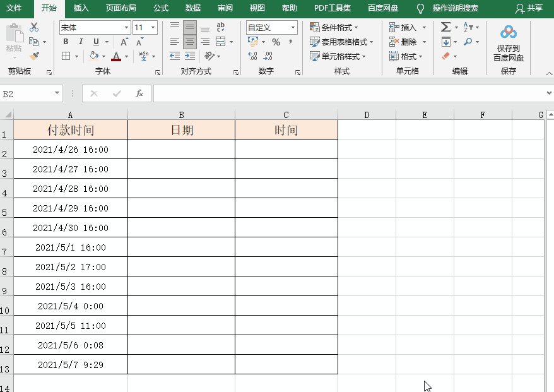Expand the formula bar
Image resolution: width=554 pixels, height=392 pixels.
pos(549,93)
